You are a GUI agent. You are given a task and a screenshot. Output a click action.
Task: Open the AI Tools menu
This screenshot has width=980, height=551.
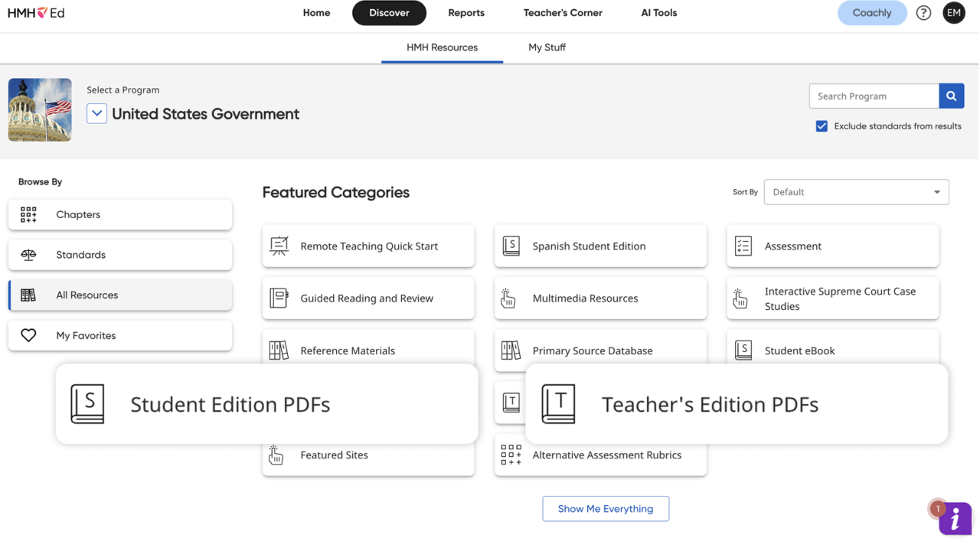(659, 13)
